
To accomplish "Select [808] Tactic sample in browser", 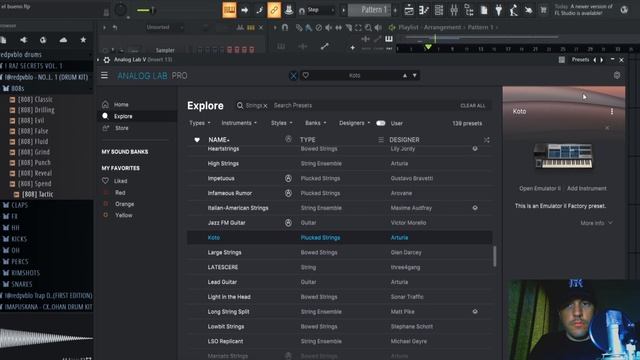I will [x=38, y=194].
